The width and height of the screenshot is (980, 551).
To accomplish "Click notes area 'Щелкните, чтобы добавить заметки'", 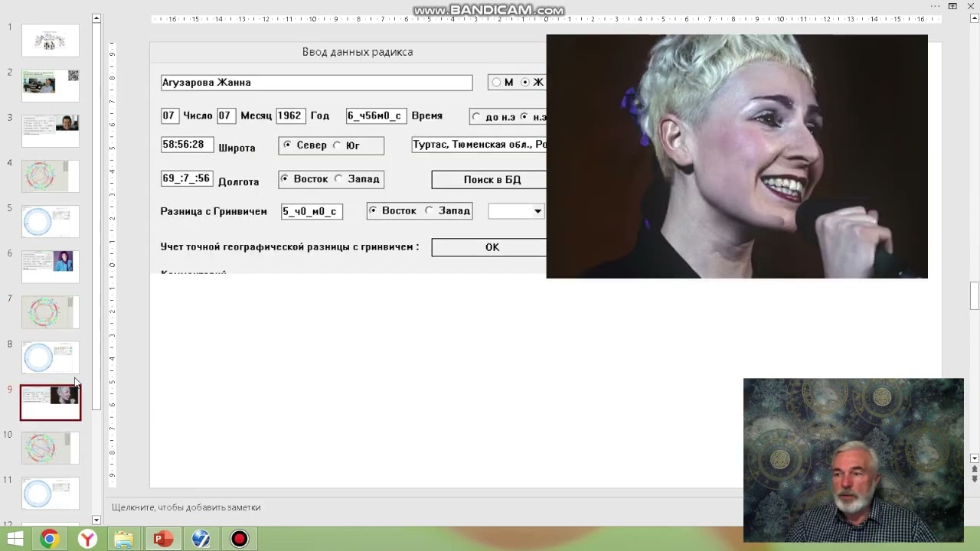I will 186,507.
